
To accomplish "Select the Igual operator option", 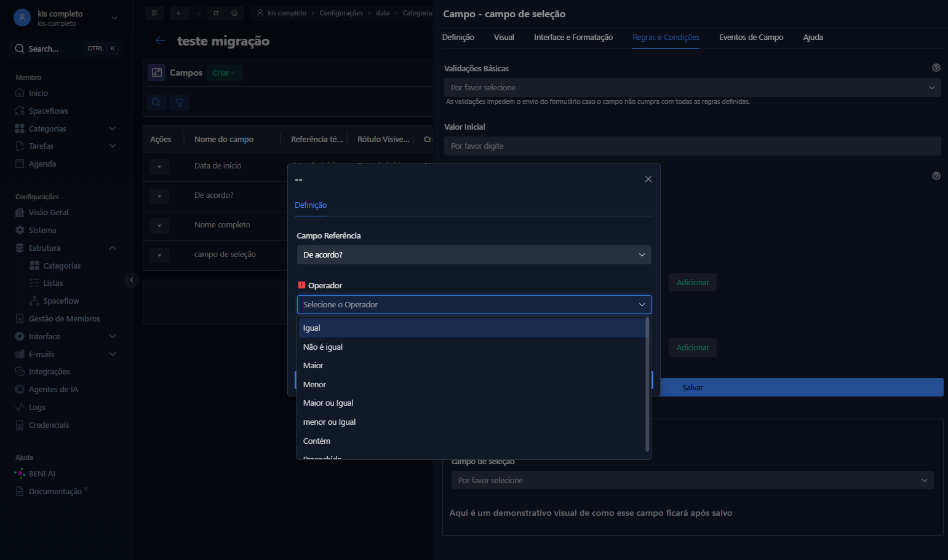I will coord(472,328).
